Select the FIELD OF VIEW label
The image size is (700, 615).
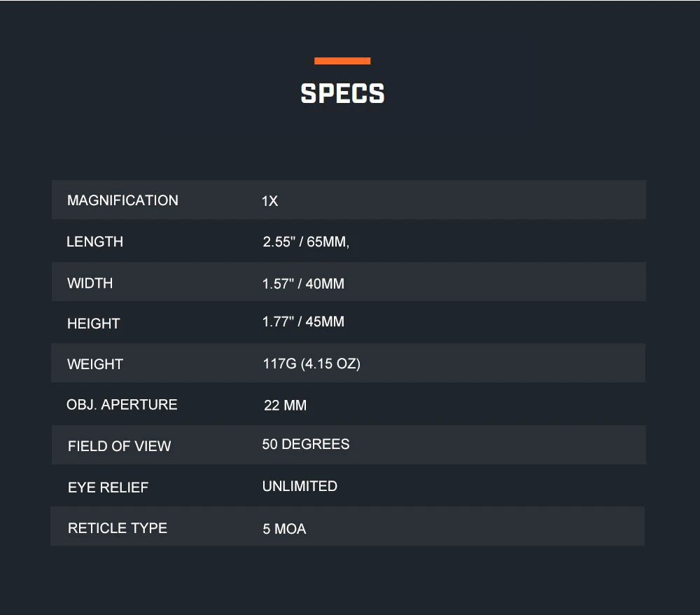[x=119, y=445]
